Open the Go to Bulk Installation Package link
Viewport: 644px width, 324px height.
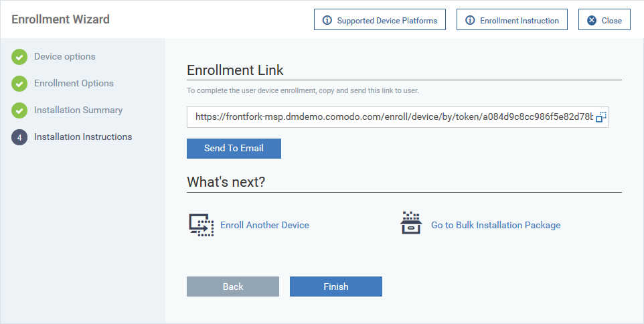[496, 225]
